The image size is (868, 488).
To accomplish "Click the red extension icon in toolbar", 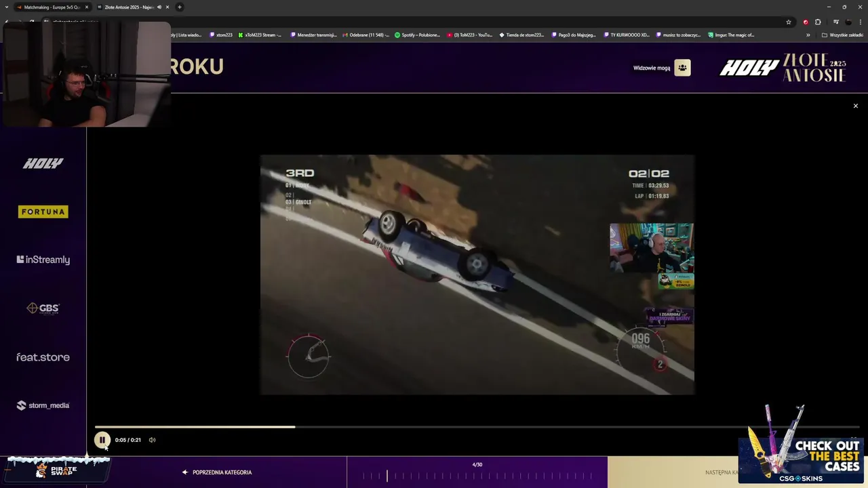I will point(806,22).
